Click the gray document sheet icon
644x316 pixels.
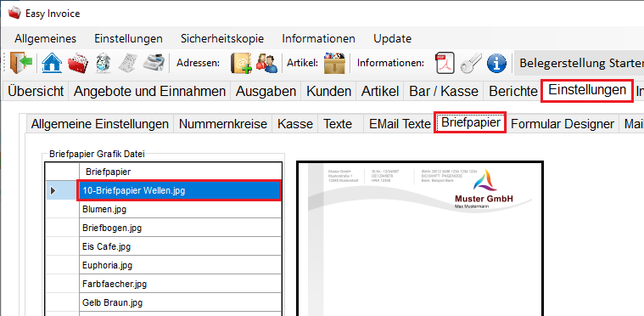tap(127, 63)
